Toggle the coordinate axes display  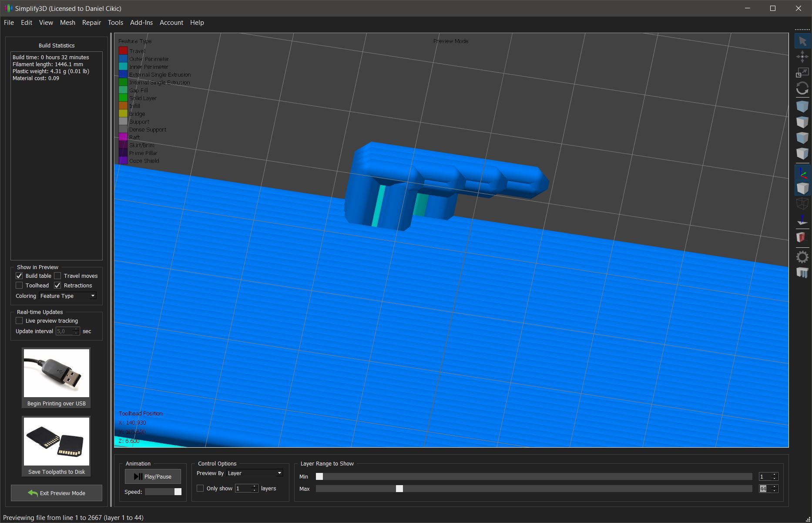coord(802,172)
